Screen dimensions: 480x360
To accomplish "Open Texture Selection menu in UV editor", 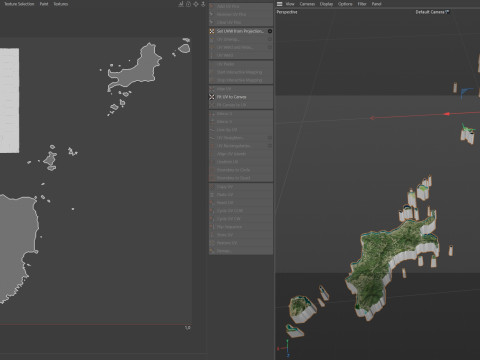I will click(x=19, y=4).
